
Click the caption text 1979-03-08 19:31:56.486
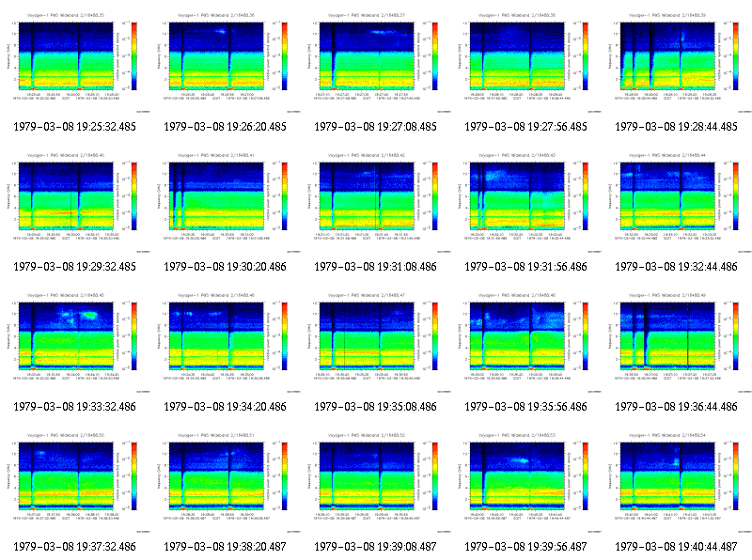coord(526,267)
